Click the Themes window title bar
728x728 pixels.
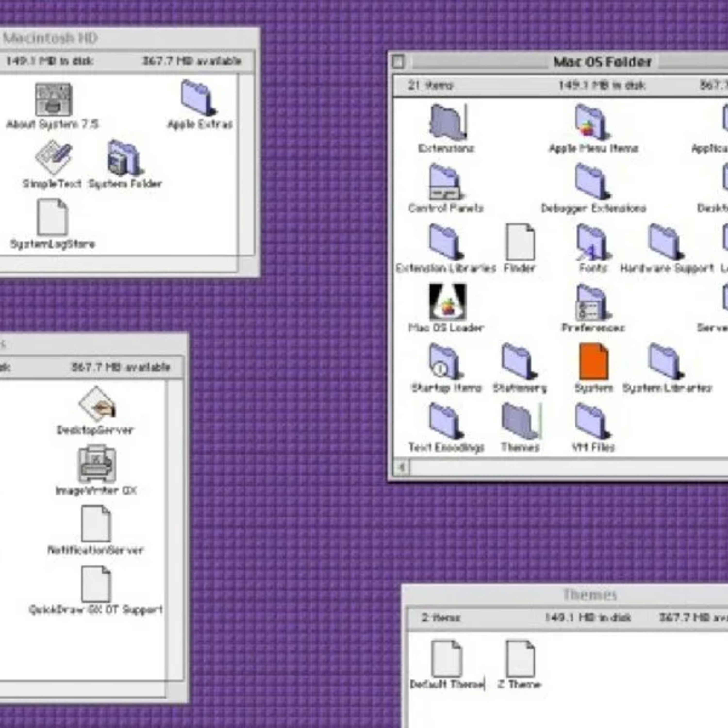[590, 595]
